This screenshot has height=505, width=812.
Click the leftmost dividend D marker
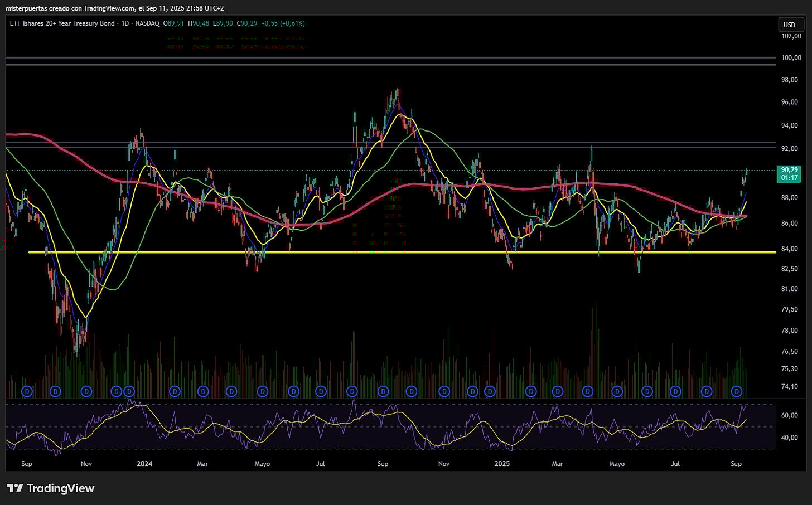coord(26,391)
